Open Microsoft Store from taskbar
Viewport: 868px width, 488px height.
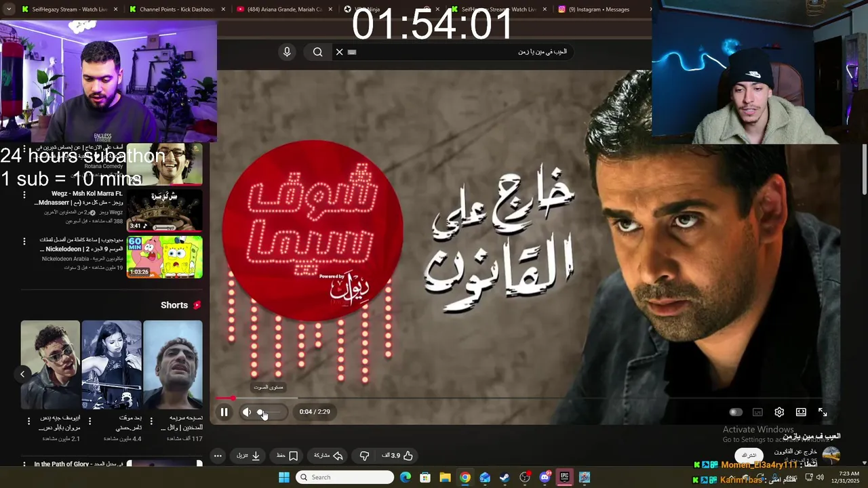pos(425,477)
